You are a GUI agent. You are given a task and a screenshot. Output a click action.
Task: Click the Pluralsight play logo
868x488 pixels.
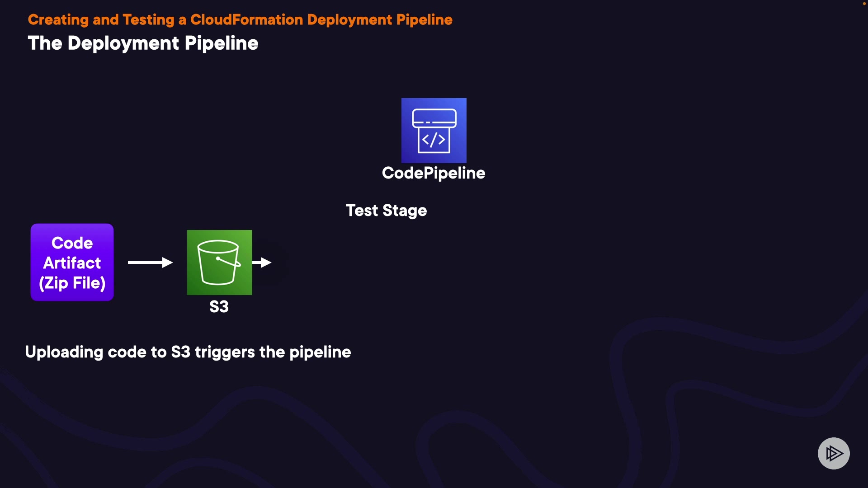point(833,453)
